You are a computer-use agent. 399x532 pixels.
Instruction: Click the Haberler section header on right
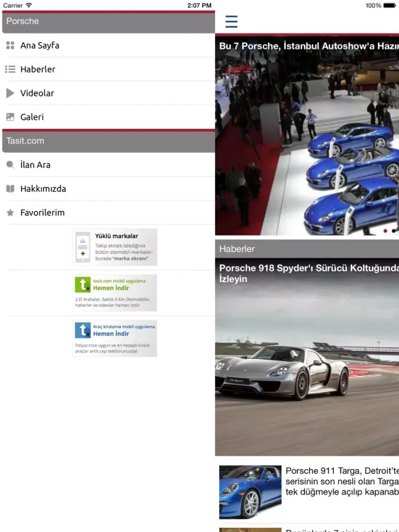pos(307,249)
